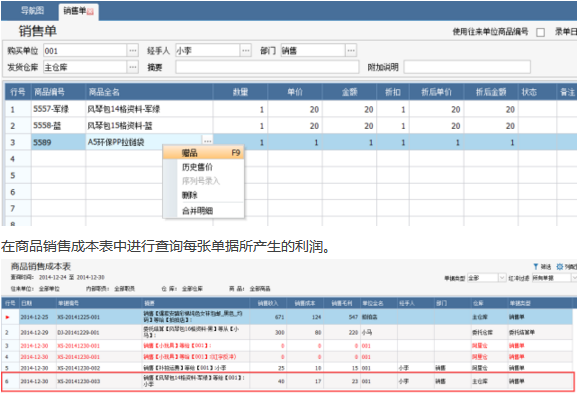Click the empty 摘要 input field

(x=267, y=67)
